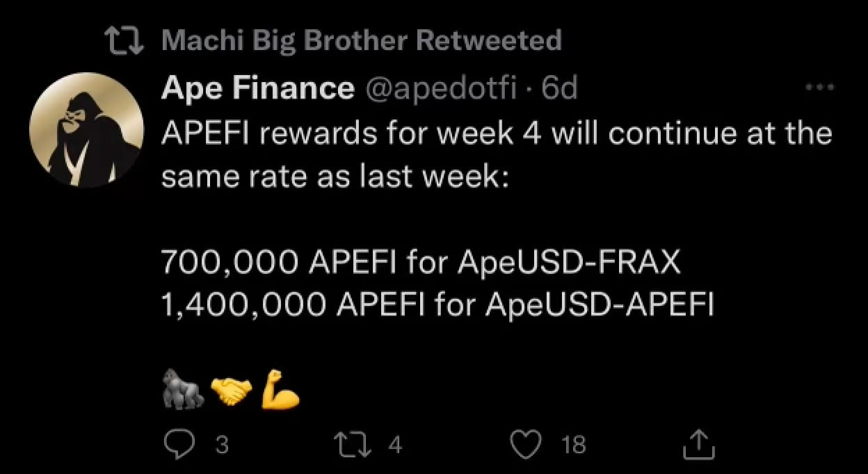Click the retweet count 4

[x=395, y=445]
